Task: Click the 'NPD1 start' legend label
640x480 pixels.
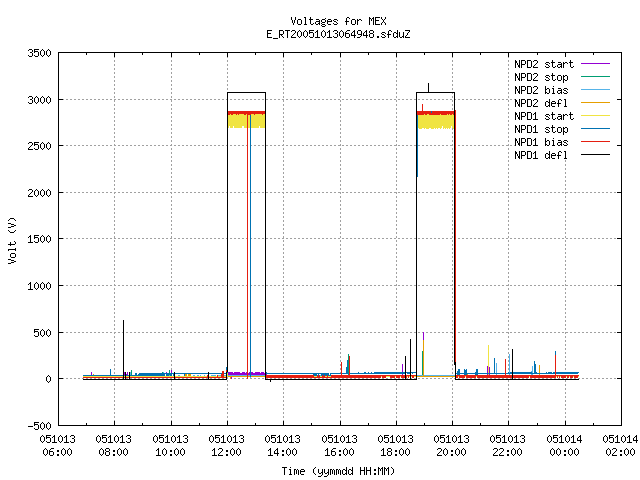Action: (544, 116)
